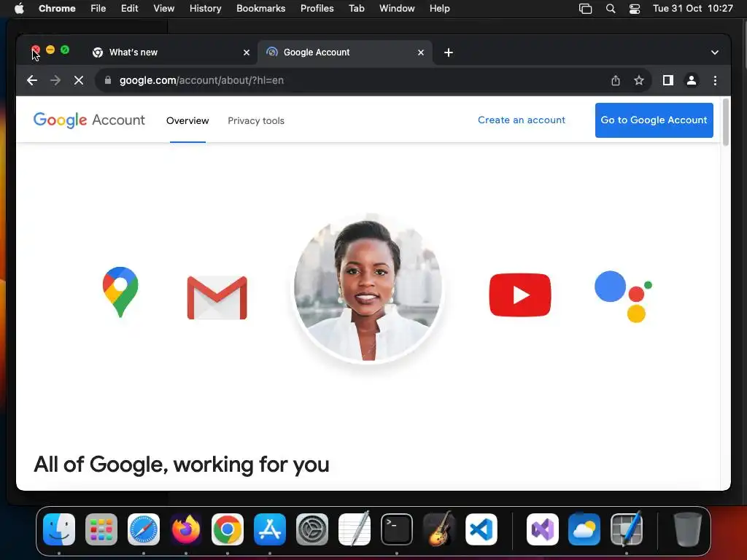The width and height of the screenshot is (747, 560).
Task: Open the Bookmarks menu
Action: 260,8
